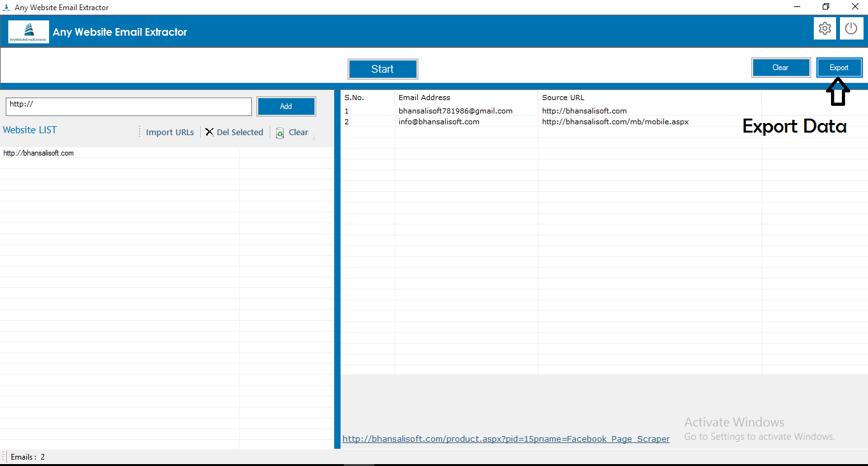This screenshot has height=466, width=868.
Task: Click the X icon of Del Selected
Action: tap(209, 132)
